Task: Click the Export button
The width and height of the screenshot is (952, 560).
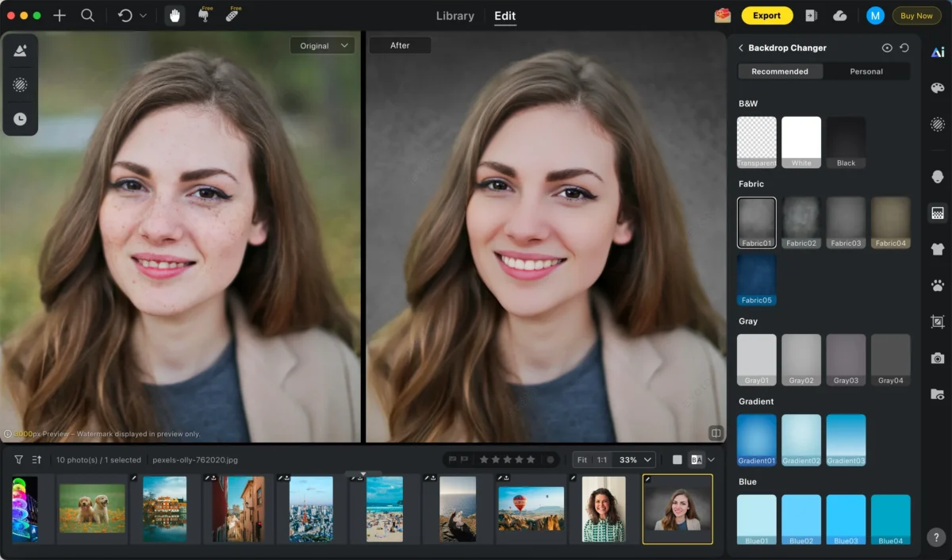Action: point(766,16)
